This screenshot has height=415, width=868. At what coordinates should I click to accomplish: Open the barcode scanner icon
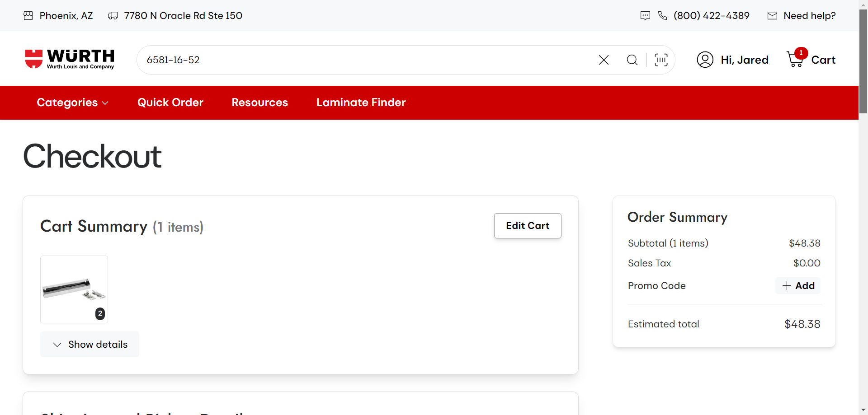tap(661, 60)
